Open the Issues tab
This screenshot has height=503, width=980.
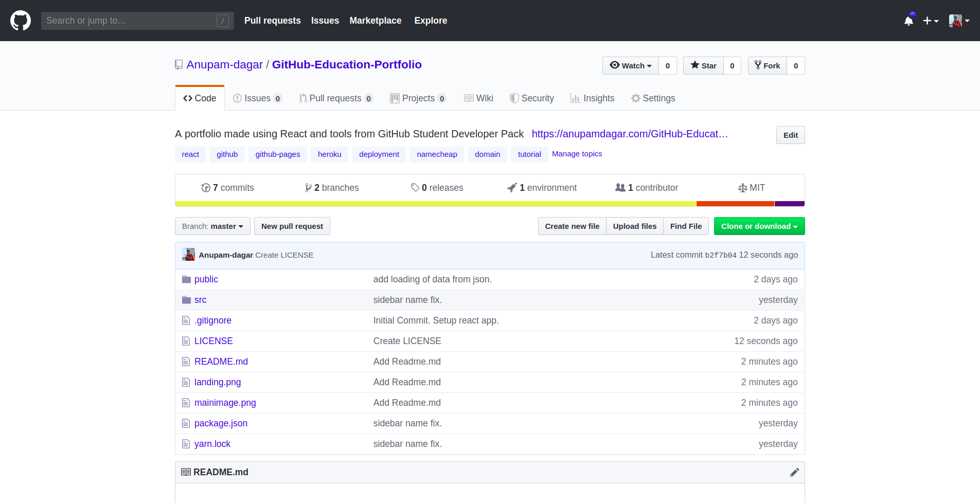pyautogui.click(x=257, y=98)
